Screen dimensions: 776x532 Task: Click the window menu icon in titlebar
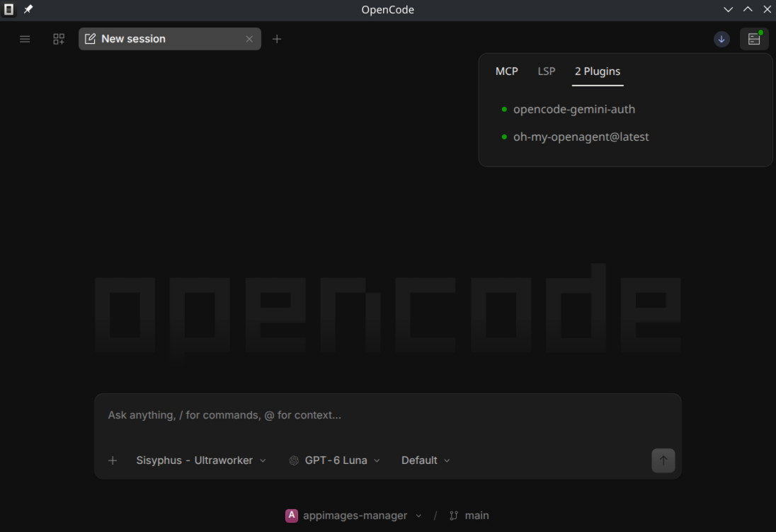[x=9, y=9]
